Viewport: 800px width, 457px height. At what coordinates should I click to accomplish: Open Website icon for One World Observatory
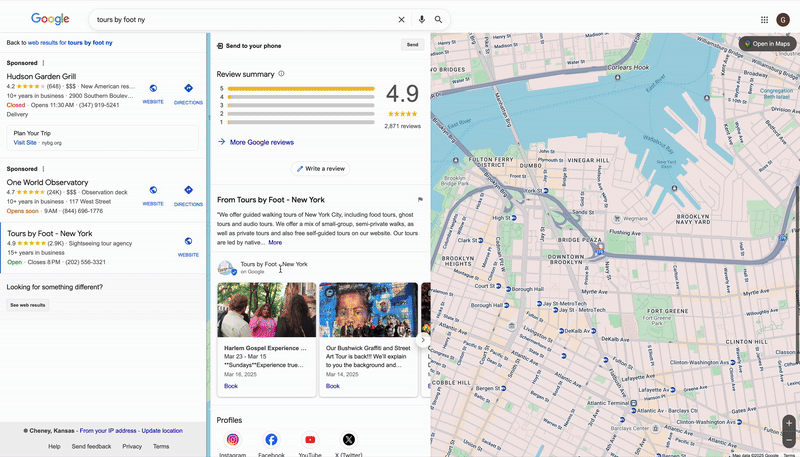point(153,193)
